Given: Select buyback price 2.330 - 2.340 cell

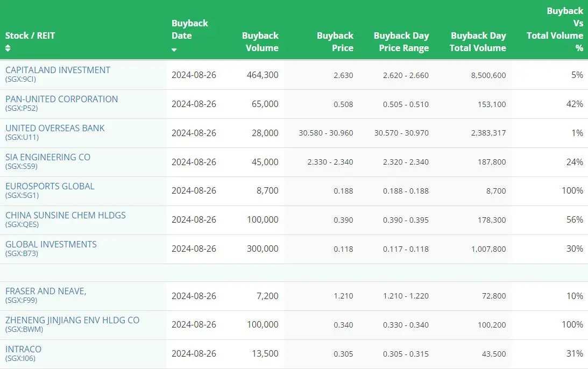Looking at the screenshot, I should [330, 162].
